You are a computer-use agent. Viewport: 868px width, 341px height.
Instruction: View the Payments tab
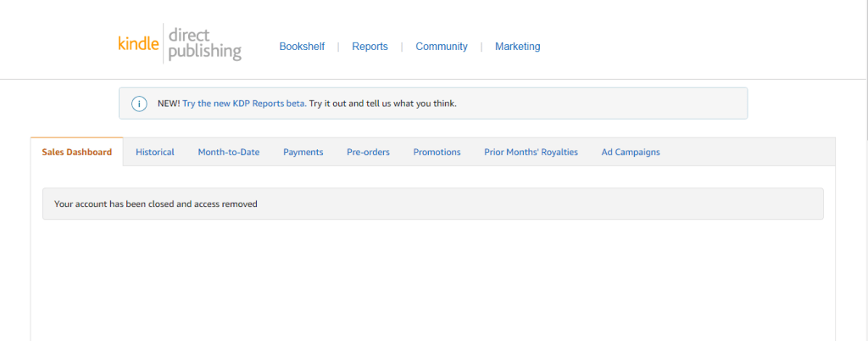pyautogui.click(x=303, y=152)
